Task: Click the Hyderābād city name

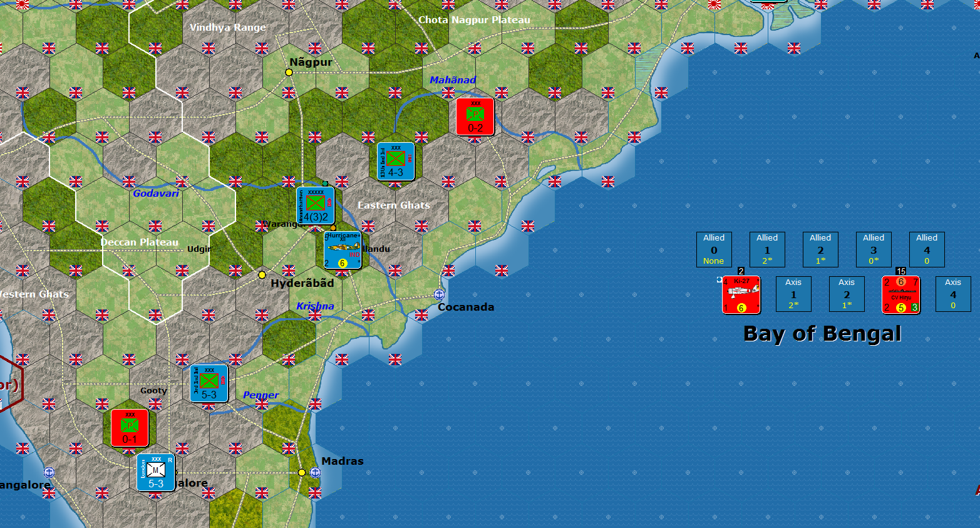Action: [302, 283]
